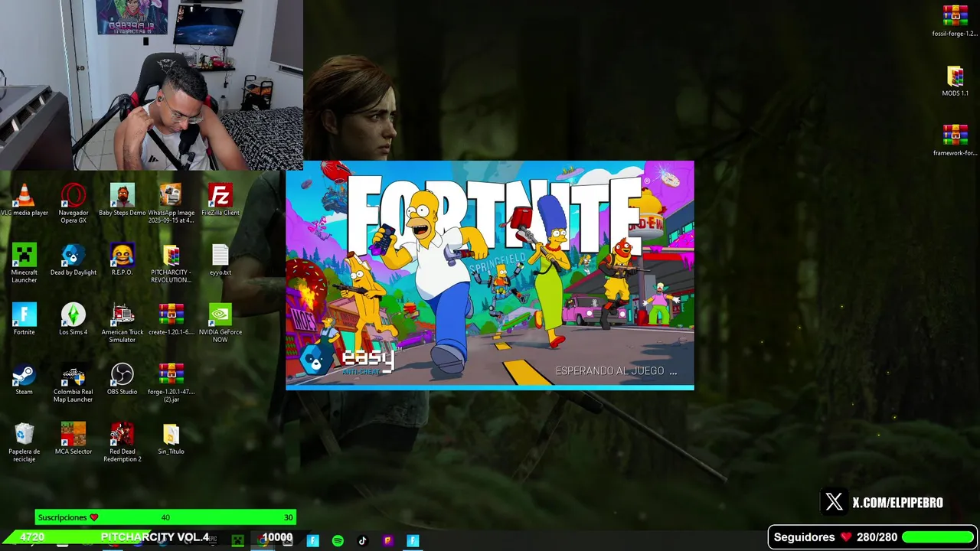Select the fossil-forge-1.2 archive
This screenshot has width=980, height=551.
(955, 21)
